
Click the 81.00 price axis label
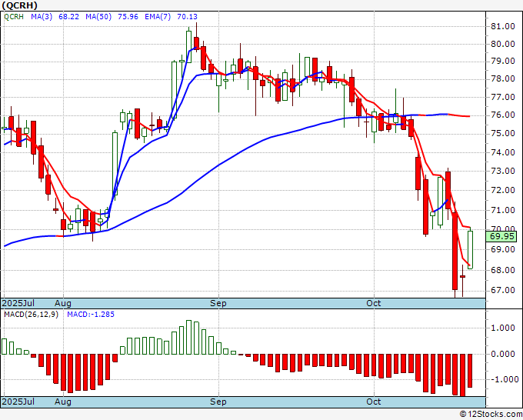pyautogui.click(x=503, y=26)
